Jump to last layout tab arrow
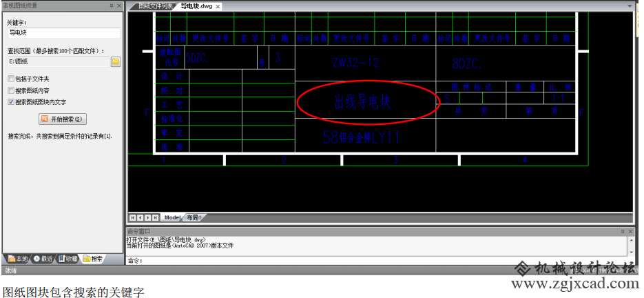 coord(155,217)
